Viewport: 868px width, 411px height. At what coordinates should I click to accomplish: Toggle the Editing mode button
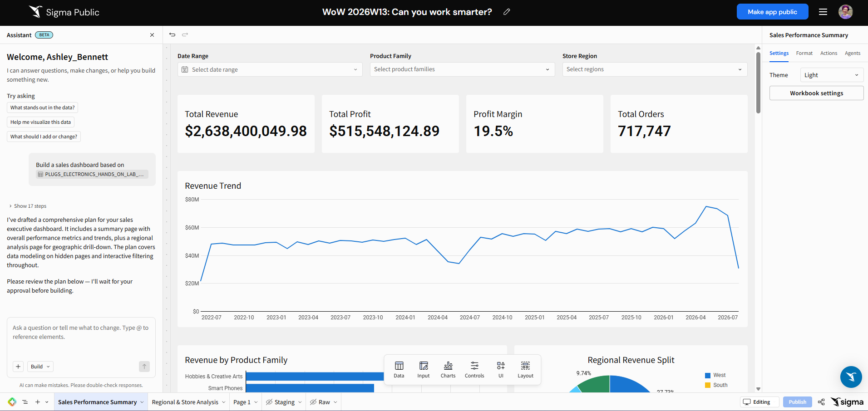tap(759, 402)
